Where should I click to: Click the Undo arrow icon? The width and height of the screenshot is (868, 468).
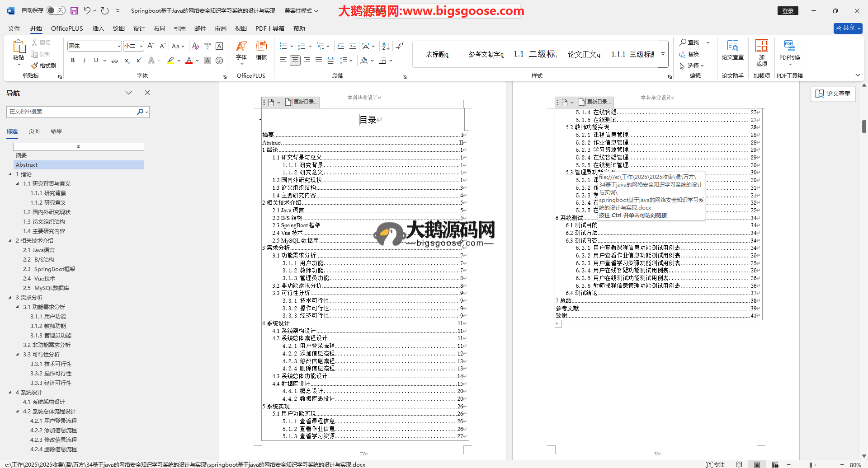[x=87, y=10]
